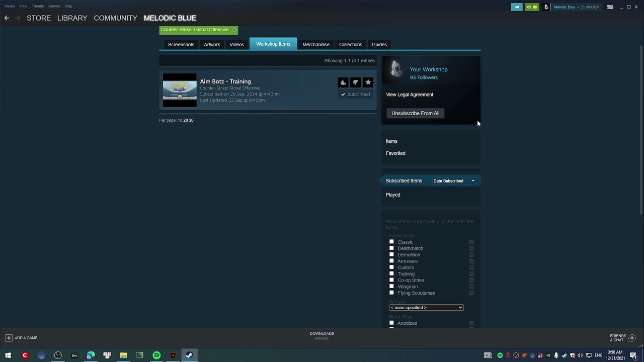Go to the Store section
This screenshot has height=362, width=644.
click(39, 18)
